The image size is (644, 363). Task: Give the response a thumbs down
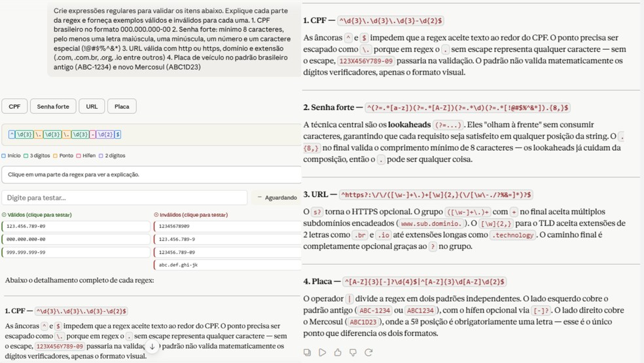(x=353, y=353)
